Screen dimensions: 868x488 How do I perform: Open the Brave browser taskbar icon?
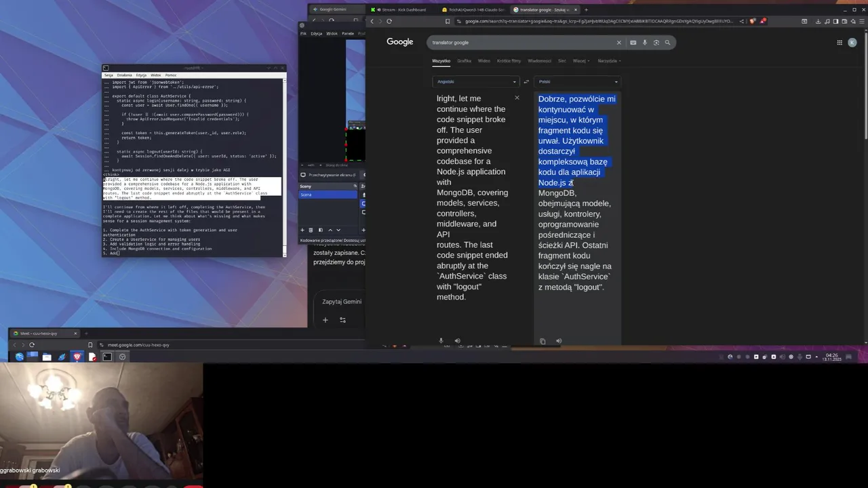[77, 357]
